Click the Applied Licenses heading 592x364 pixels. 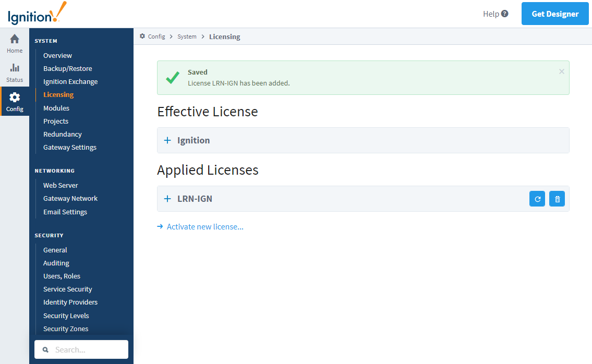coord(208,170)
